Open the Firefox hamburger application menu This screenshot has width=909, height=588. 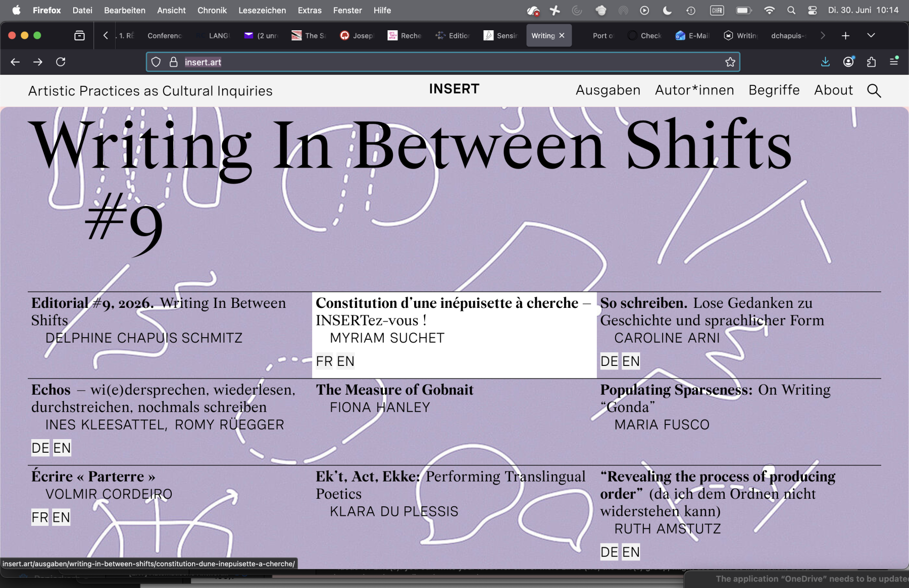point(894,61)
